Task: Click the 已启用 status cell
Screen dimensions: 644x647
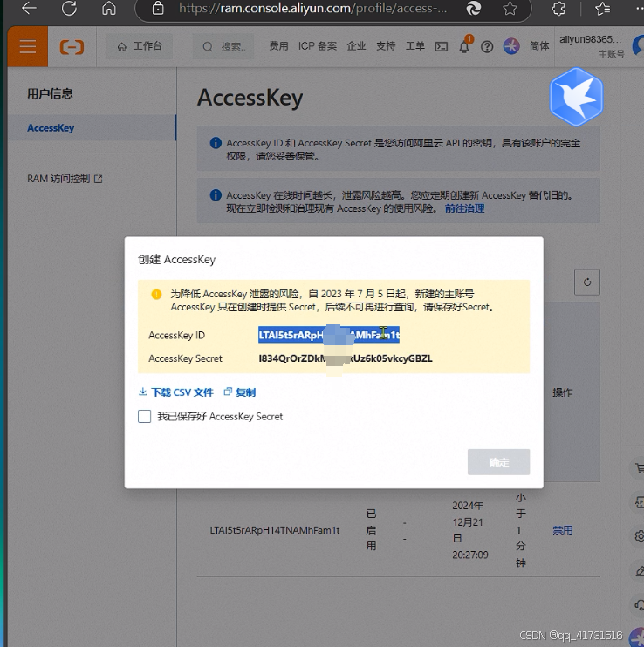Action: click(x=371, y=530)
